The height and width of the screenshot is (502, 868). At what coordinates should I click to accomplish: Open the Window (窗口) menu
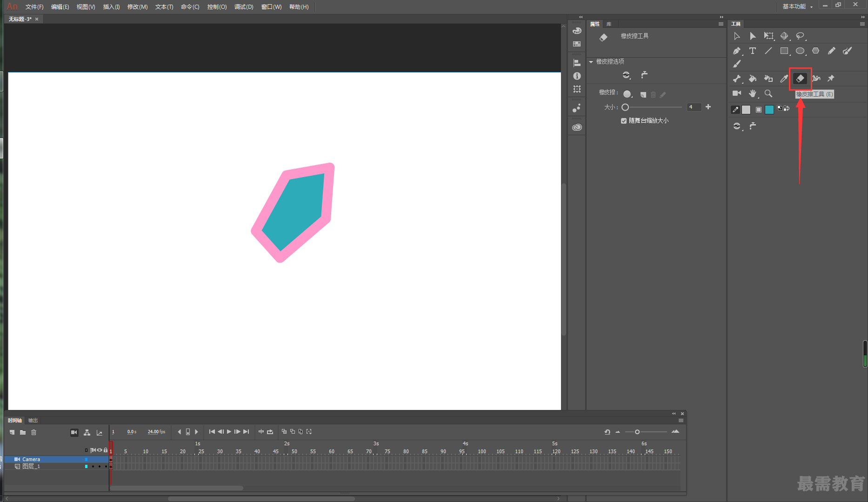click(x=272, y=7)
